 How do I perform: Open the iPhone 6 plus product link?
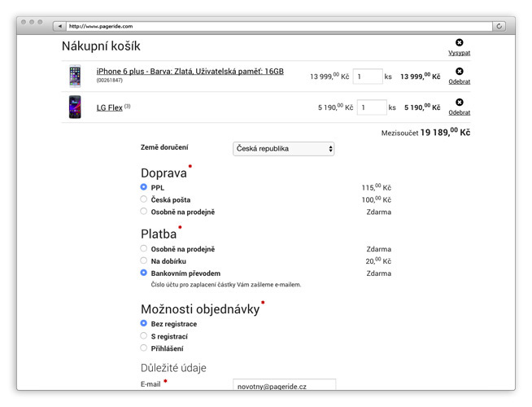(190, 72)
